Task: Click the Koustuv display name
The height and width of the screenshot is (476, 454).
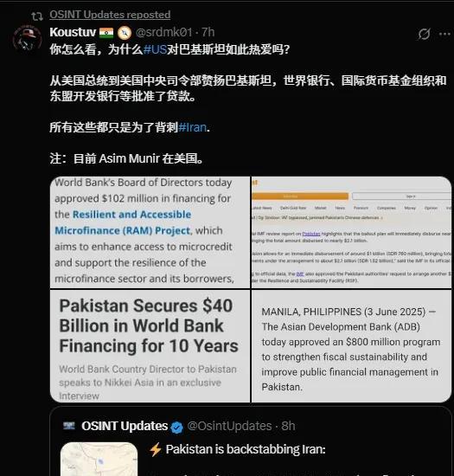Action: pos(73,32)
